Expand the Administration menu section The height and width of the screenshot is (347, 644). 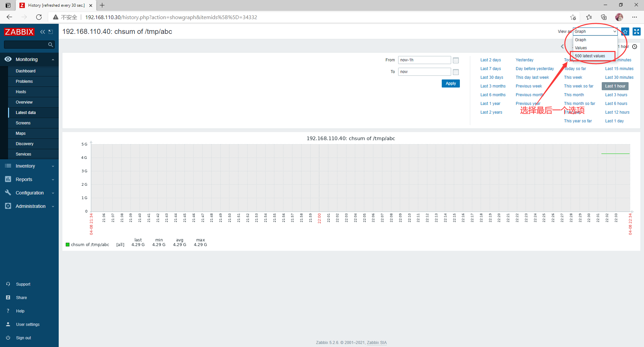(53, 207)
